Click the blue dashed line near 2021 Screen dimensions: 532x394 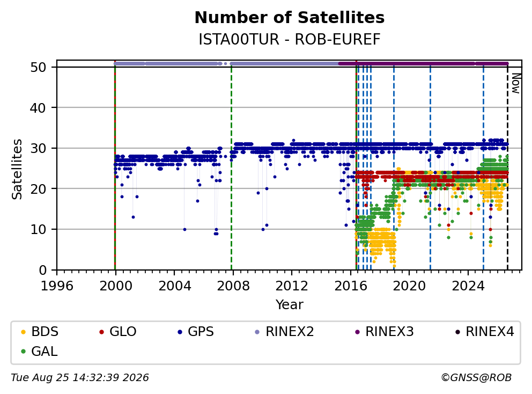tap(430, 166)
